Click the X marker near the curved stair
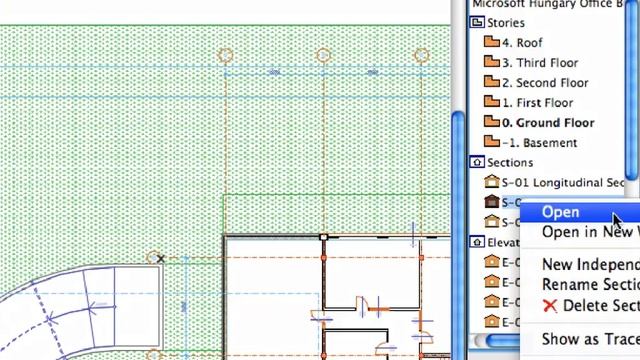640x360 pixels. (160, 259)
